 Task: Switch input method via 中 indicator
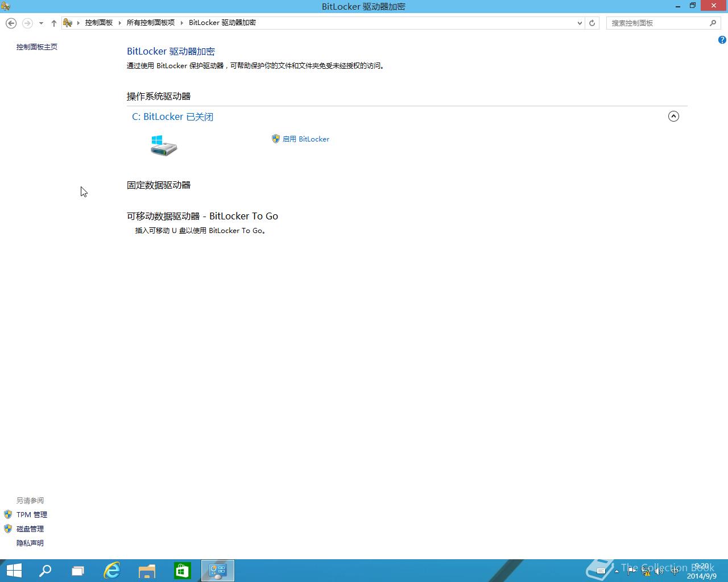675,571
